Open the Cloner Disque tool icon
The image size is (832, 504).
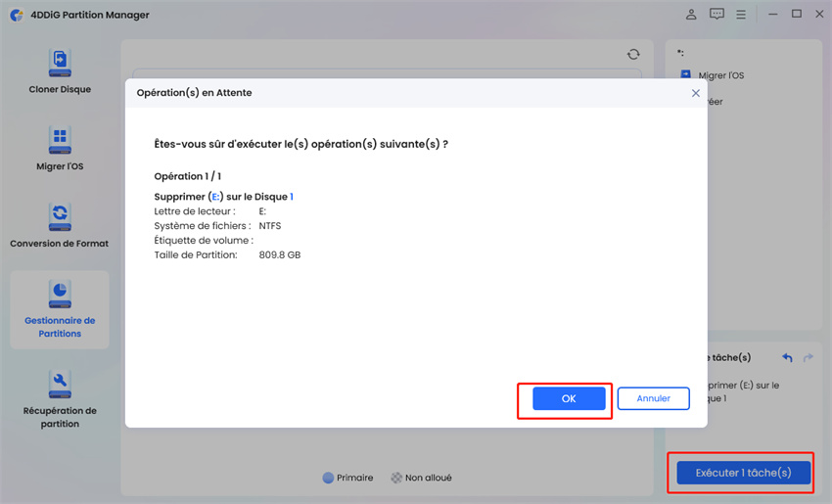pos(60,64)
